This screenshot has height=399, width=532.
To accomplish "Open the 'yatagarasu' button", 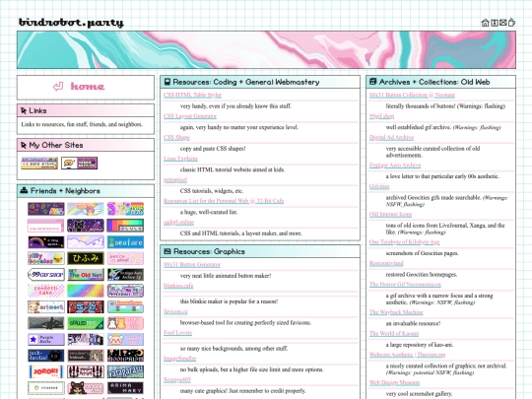I will coord(125,371).
